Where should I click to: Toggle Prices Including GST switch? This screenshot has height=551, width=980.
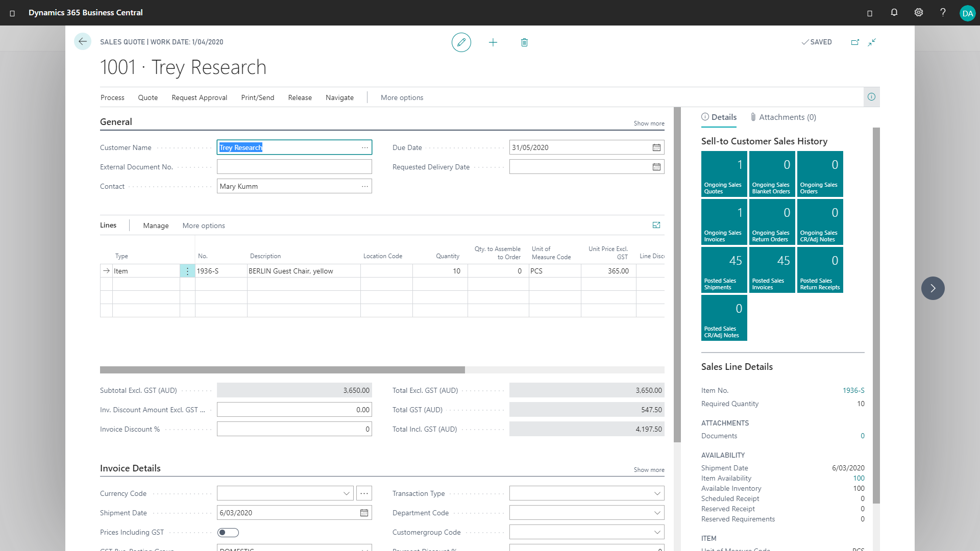tap(228, 532)
